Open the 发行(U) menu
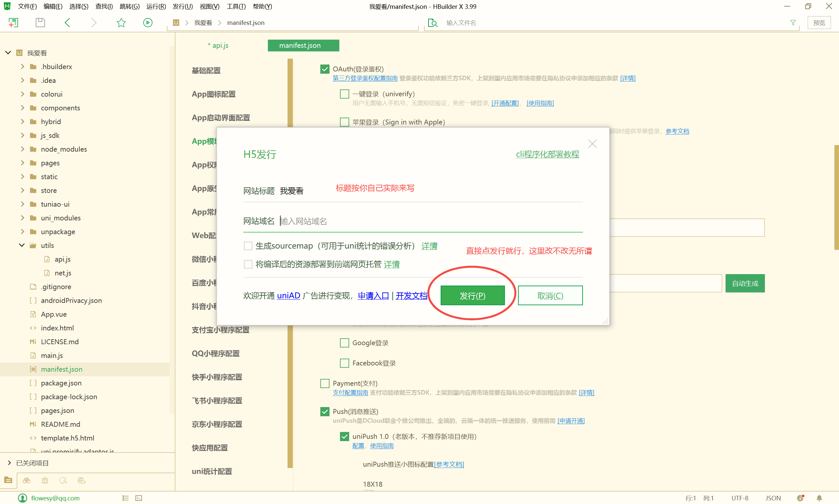 [182, 7]
